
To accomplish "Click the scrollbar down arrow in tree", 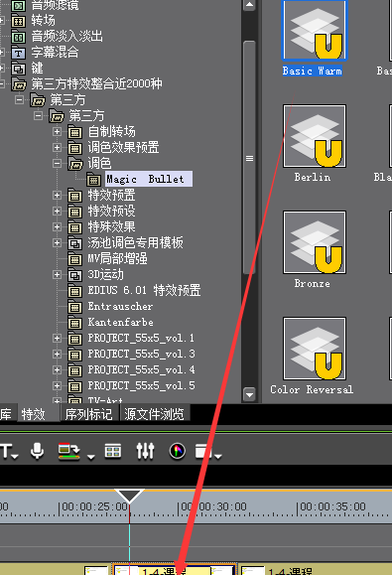I will point(249,394).
